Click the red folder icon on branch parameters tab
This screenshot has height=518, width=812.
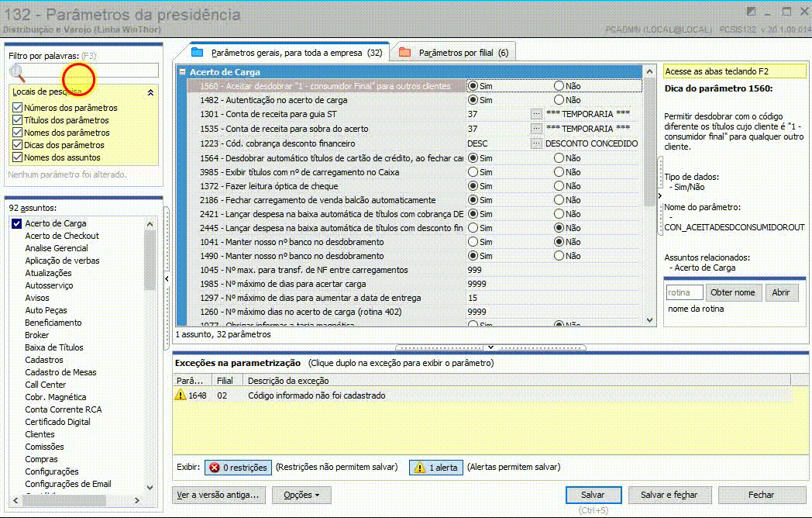pos(405,52)
